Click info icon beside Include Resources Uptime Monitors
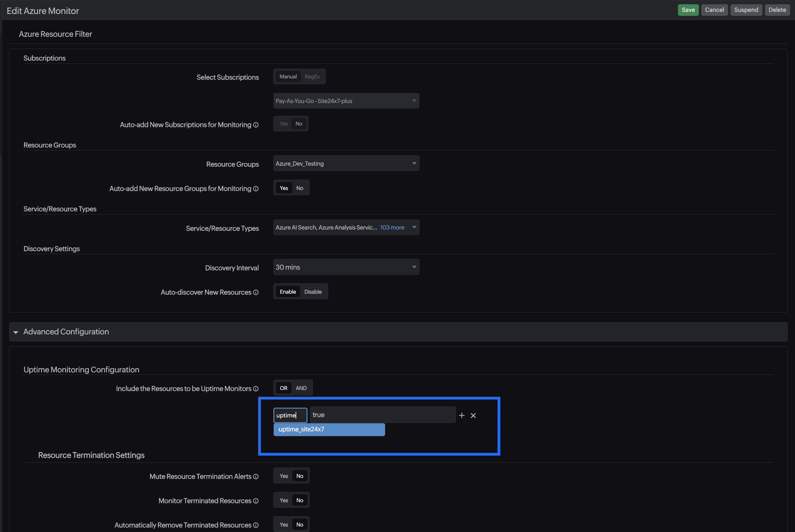 [256, 389]
